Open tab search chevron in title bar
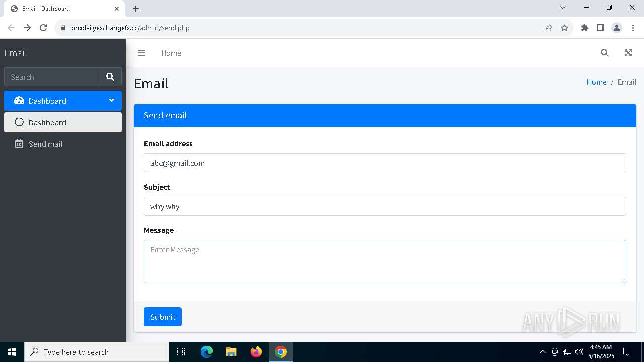644x362 pixels. coord(563,7)
